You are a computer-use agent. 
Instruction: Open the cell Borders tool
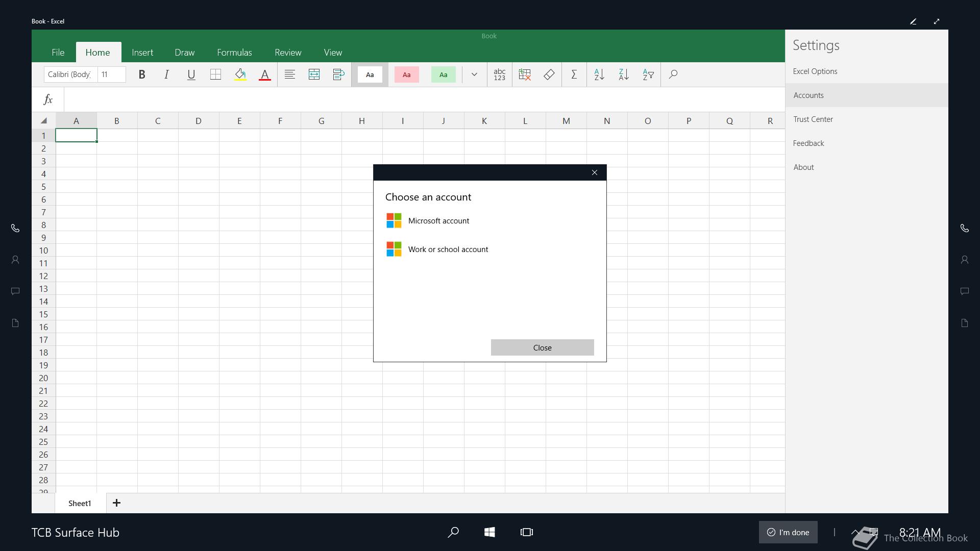(x=215, y=74)
